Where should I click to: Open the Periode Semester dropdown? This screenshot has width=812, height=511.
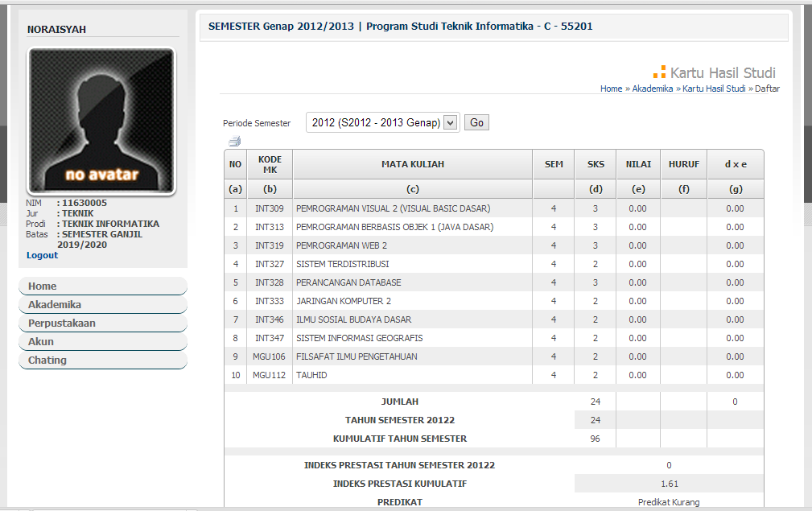coord(382,122)
